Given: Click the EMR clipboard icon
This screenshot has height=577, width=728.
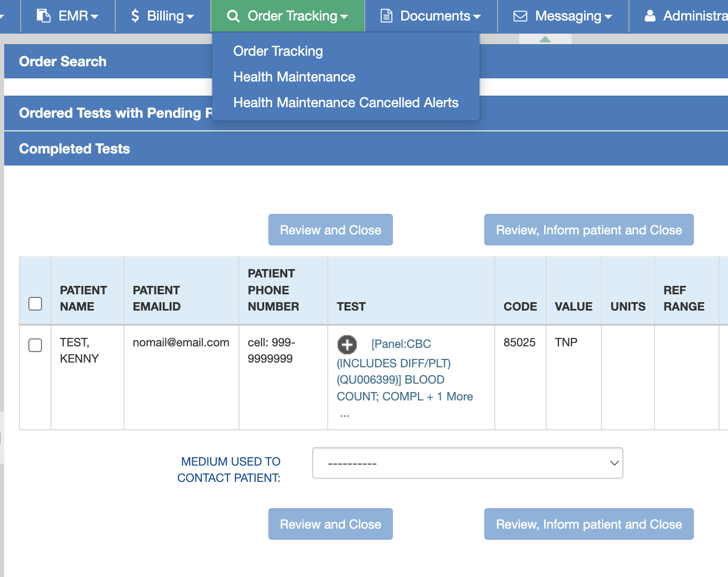Looking at the screenshot, I should [x=44, y=16].
